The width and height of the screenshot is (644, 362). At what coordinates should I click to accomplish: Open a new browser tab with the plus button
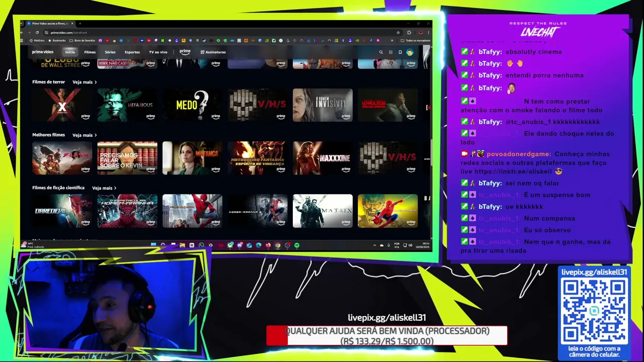(79, 24)
